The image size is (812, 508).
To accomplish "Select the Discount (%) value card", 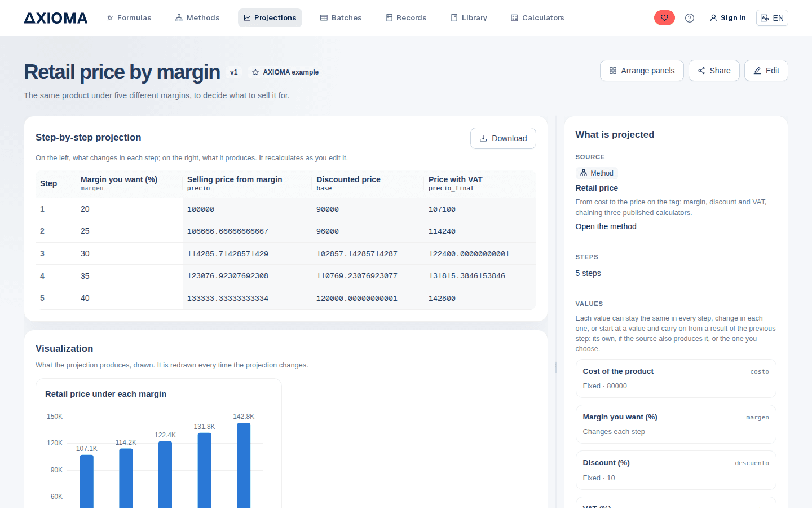I will 676,470.
